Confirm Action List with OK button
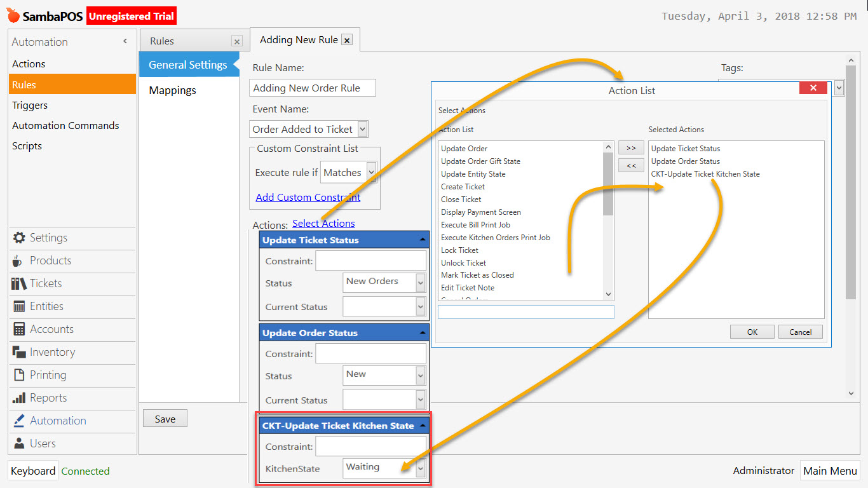 [x=752, y=331]
